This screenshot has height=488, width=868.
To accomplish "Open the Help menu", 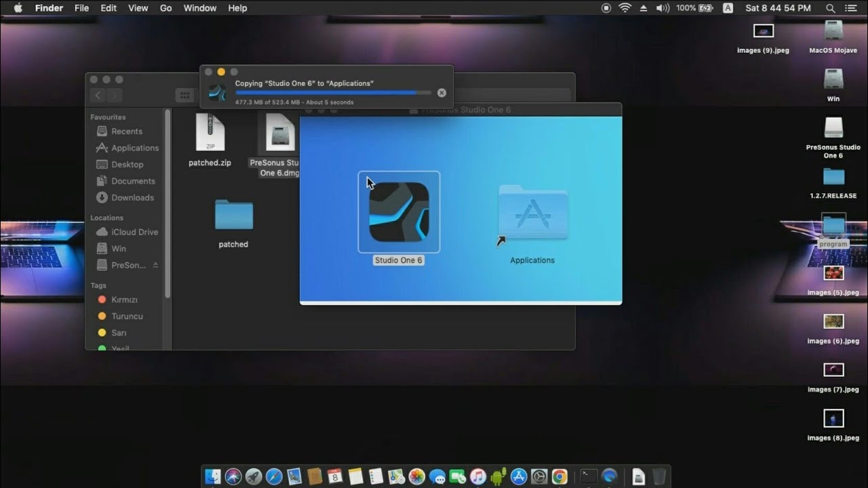I will [237, 8].
